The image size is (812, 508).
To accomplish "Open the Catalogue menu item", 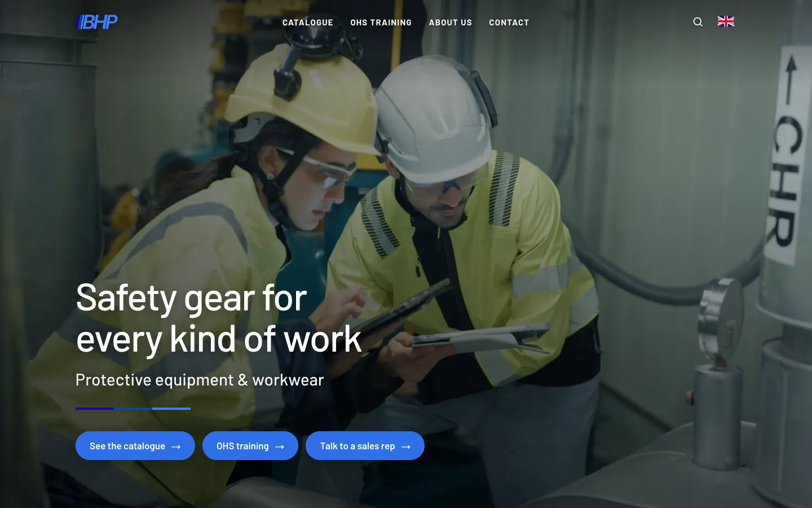I will click(x=308, y=23).
